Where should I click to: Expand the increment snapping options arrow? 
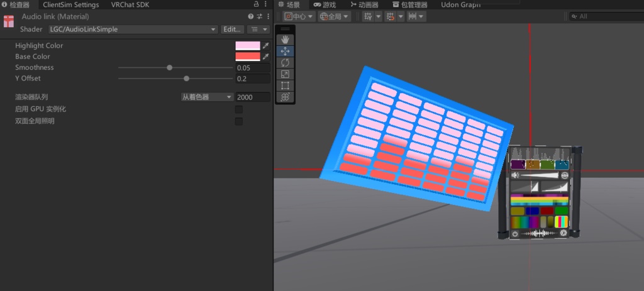tap(422, 16)
